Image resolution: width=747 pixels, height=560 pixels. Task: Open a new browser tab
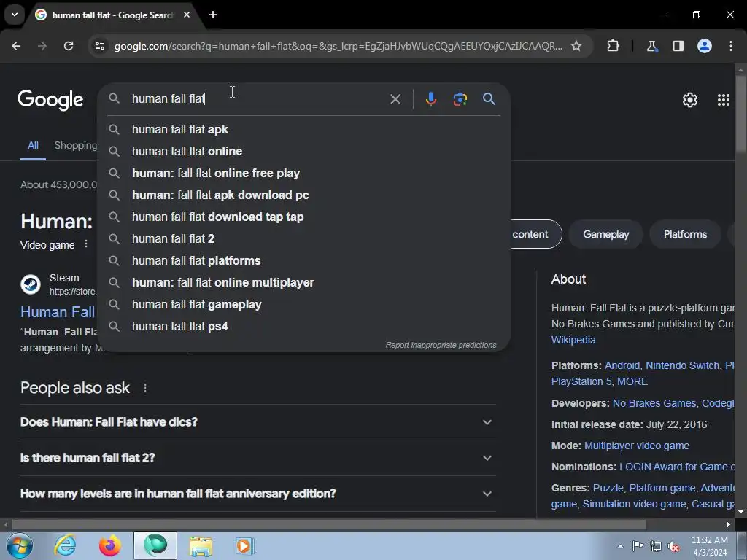[x=213, y=15]
